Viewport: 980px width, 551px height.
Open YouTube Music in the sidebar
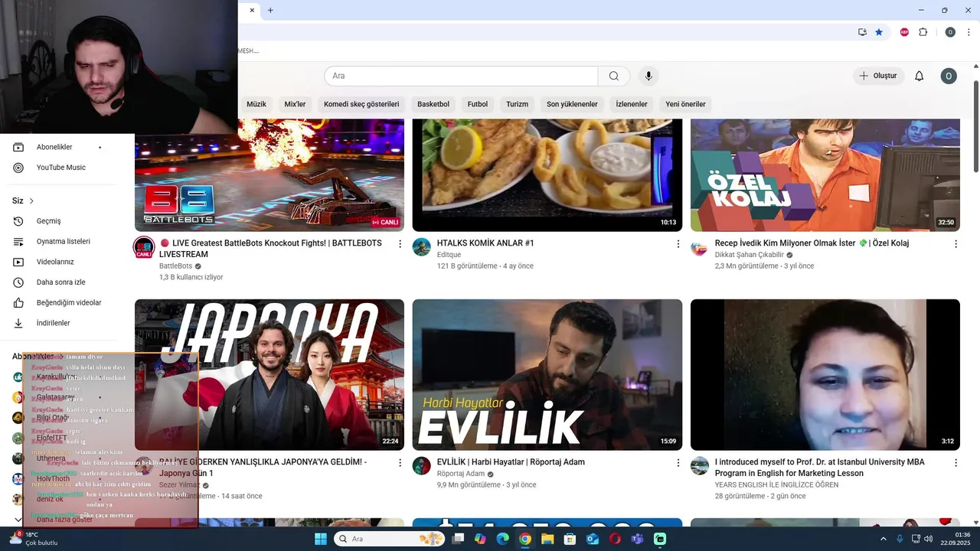[x=61, y=168]
